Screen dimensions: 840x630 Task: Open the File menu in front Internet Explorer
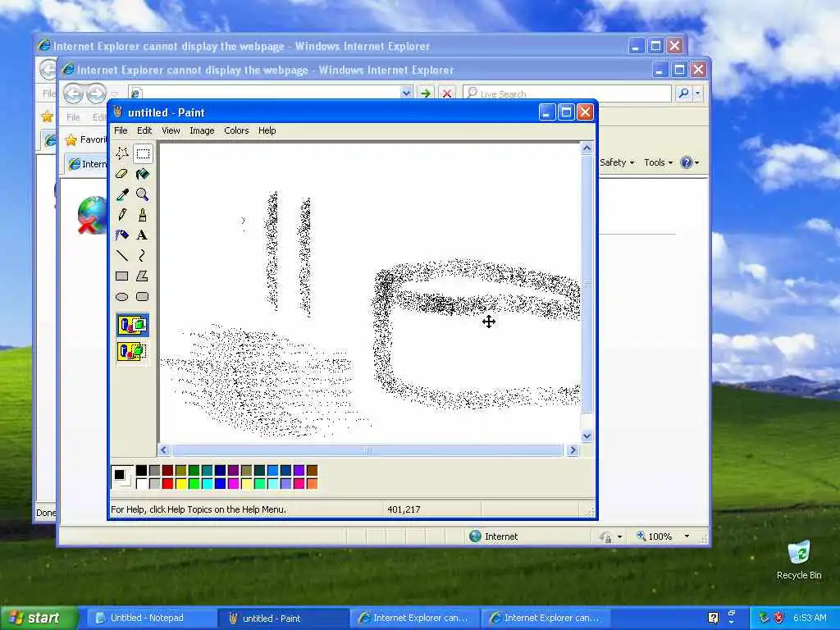tap(73, 117)
